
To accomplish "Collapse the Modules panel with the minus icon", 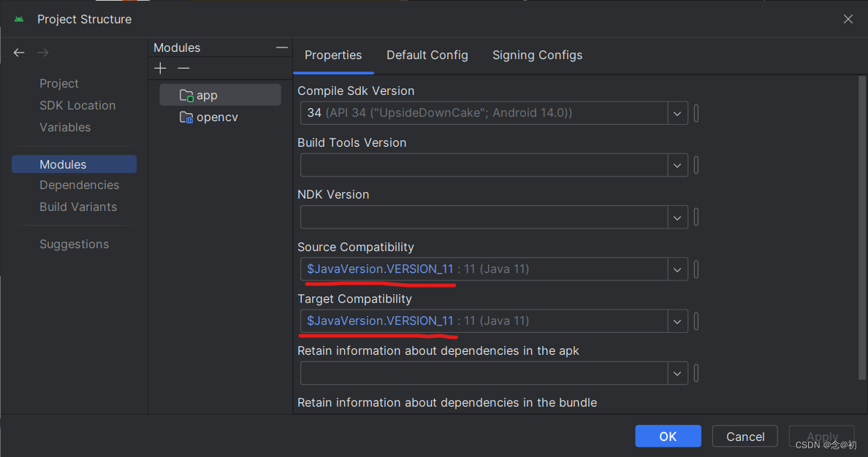I will pyautogui.click(x=282, y=47).
